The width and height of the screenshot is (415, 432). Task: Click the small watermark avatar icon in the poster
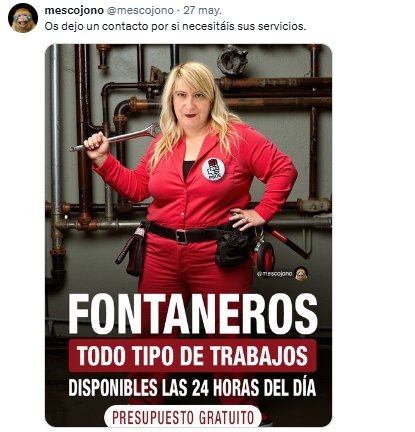301,274
